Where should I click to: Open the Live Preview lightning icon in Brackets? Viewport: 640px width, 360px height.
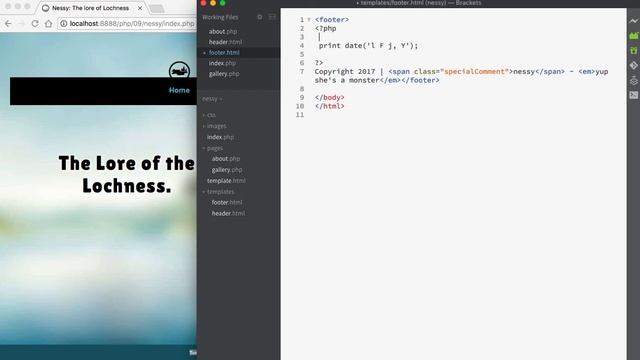pos(633,21)
